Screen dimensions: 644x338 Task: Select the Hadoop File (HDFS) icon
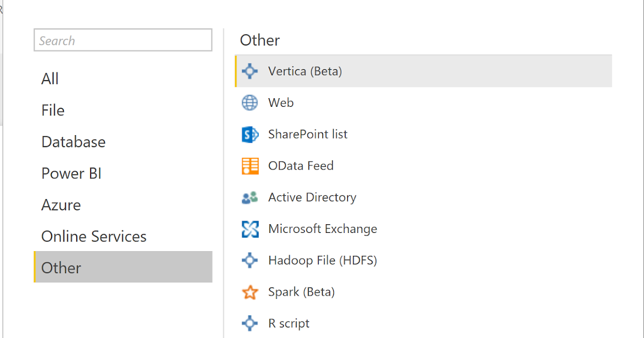pyautogui.click(x=250, y=260)
